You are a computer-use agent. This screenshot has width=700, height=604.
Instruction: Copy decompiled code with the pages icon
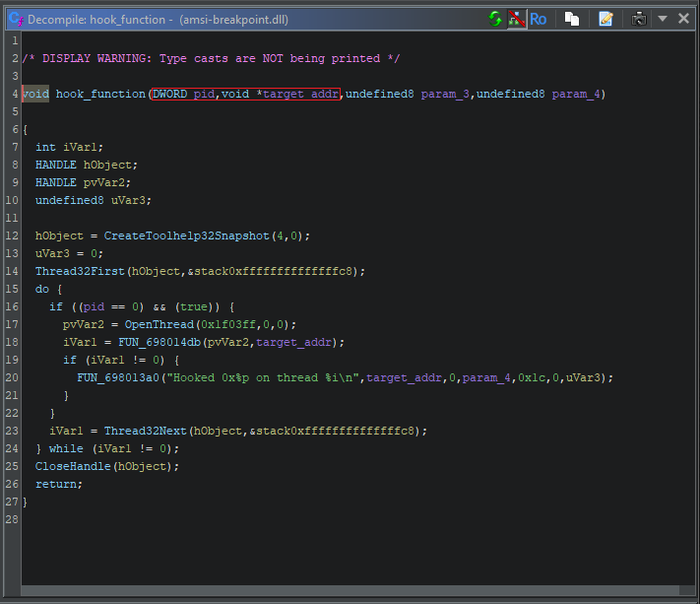(x=572, y=19)
